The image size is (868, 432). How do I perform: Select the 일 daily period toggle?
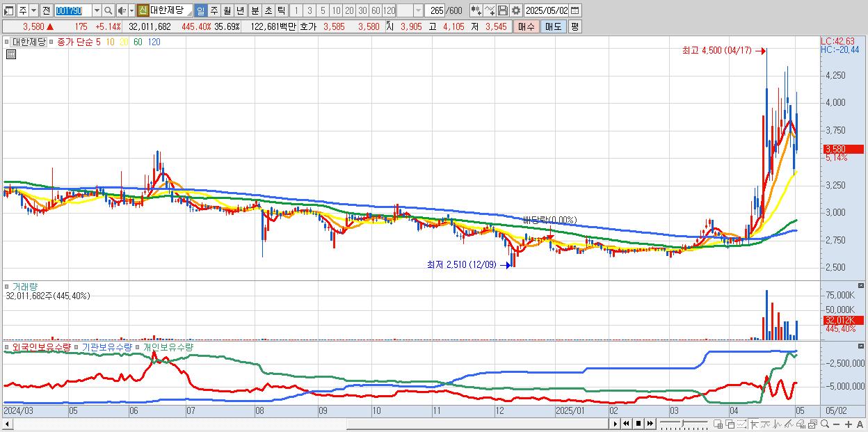point(200,10)
